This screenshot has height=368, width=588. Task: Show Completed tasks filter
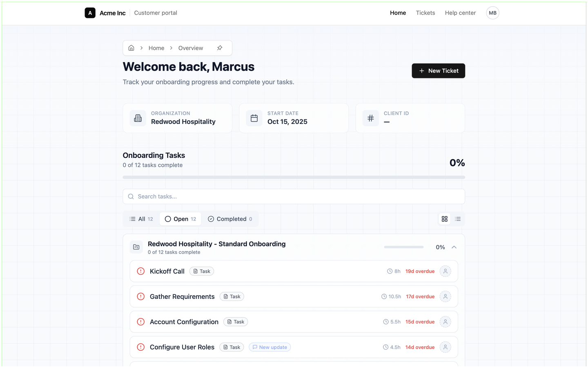(x=230, y=219)
